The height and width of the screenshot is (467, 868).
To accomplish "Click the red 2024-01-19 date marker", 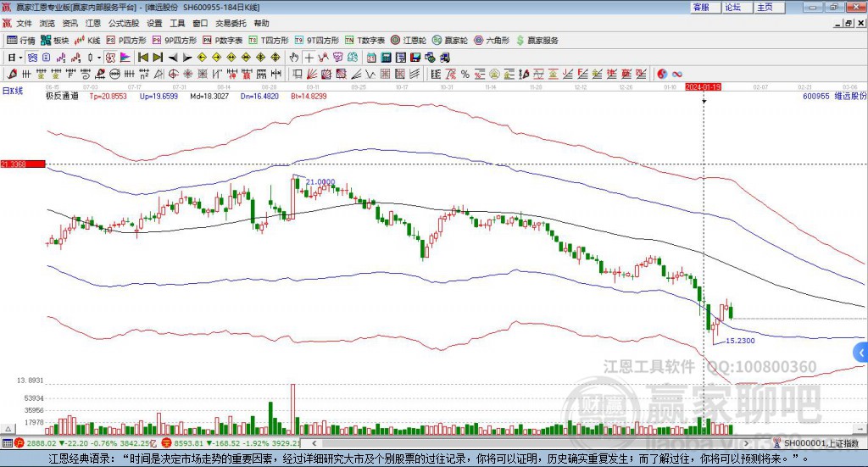I will point(703,86).
